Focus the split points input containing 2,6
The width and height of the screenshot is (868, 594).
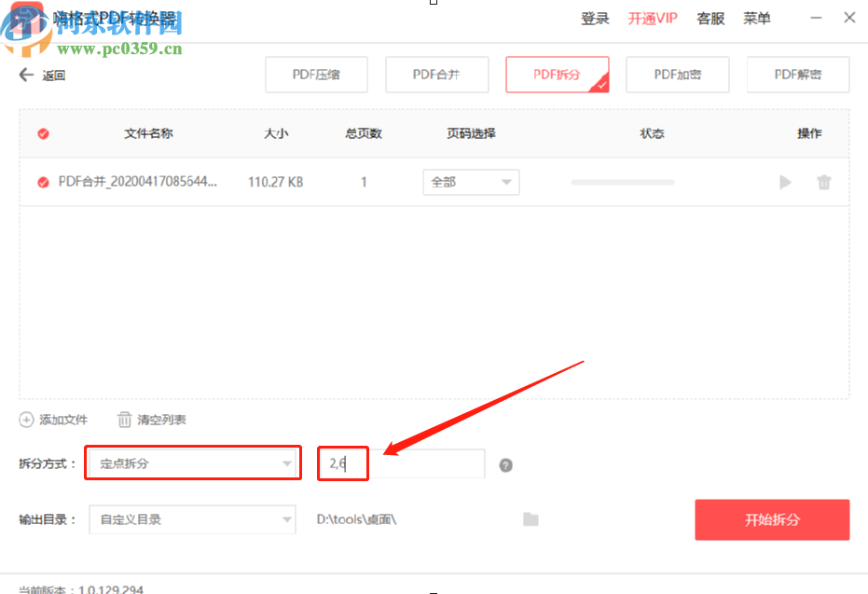point(401,463)
